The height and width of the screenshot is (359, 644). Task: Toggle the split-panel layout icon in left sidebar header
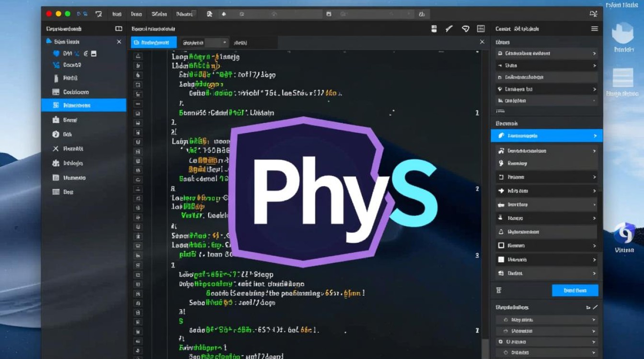point(119,29)
